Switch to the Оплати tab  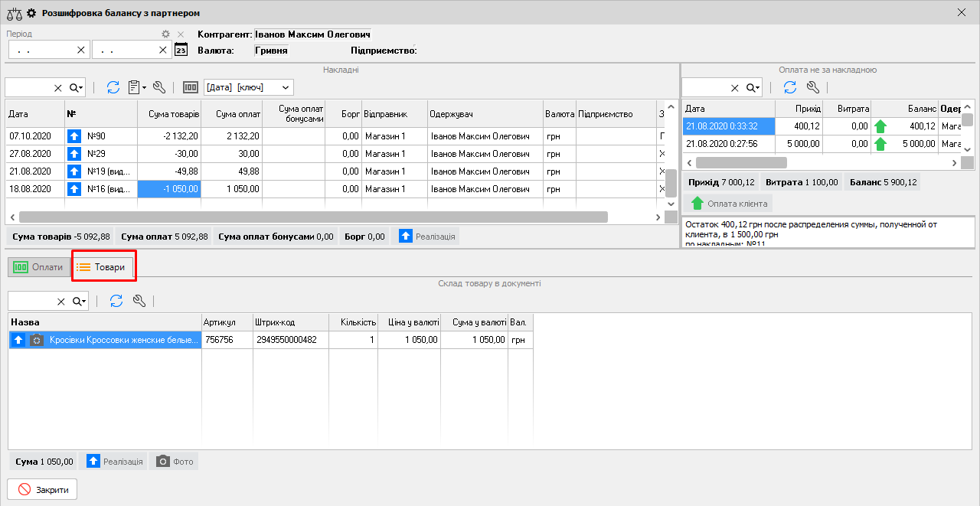click(x=38, y=267)
